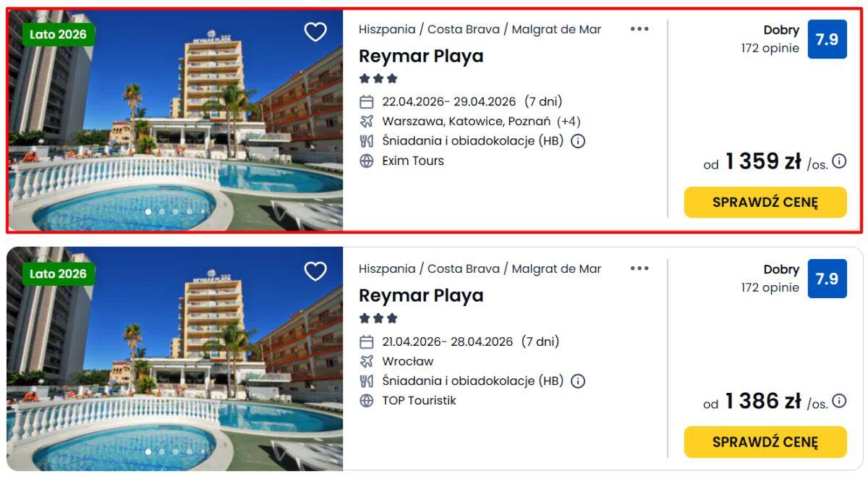Open three-dot menu of TOP Touristik offer
This screenshot has height=479, width=868.
(x=639, y=268)
